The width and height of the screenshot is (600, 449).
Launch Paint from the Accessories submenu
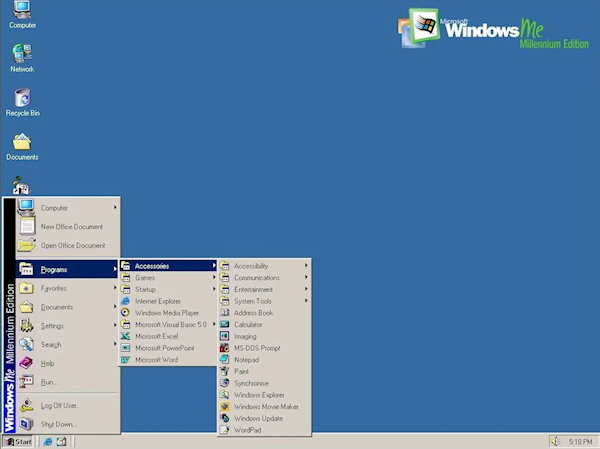coord(241,371)
